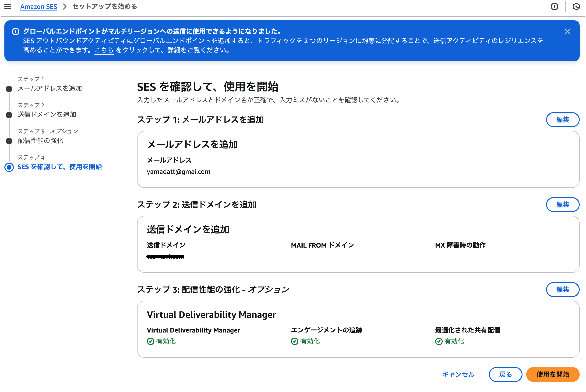Go to Step 3 配信性能の強化
Screen dimensions: 586x392
[40, 141]
